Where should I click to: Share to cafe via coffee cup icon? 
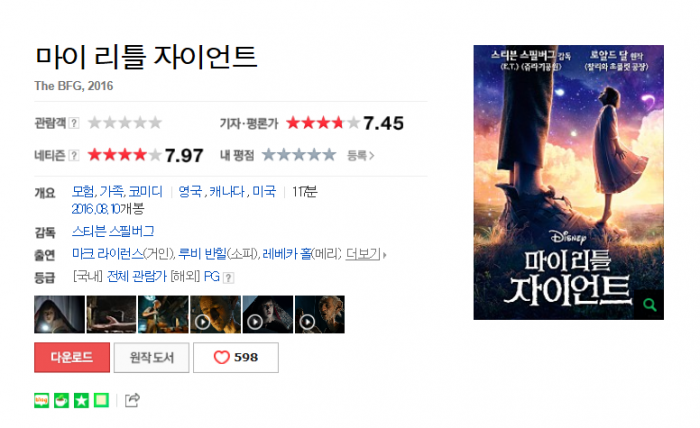click(x=62, y=400)
